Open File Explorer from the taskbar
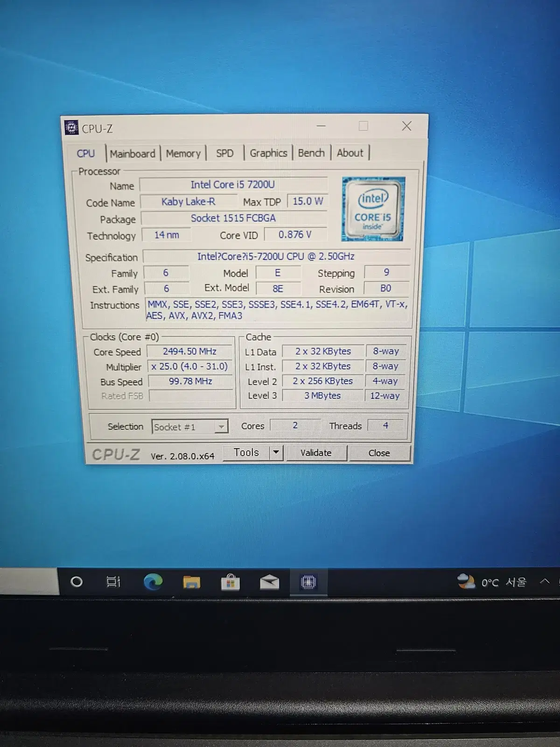Viewport: 560px width, 747px height. coord(191,582)
